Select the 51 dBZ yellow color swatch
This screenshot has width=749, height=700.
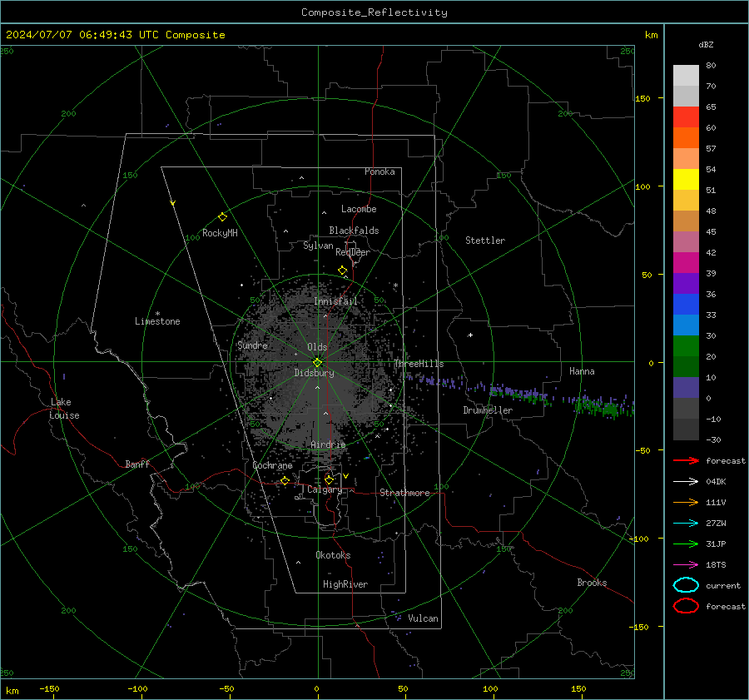tap(686, 180)
